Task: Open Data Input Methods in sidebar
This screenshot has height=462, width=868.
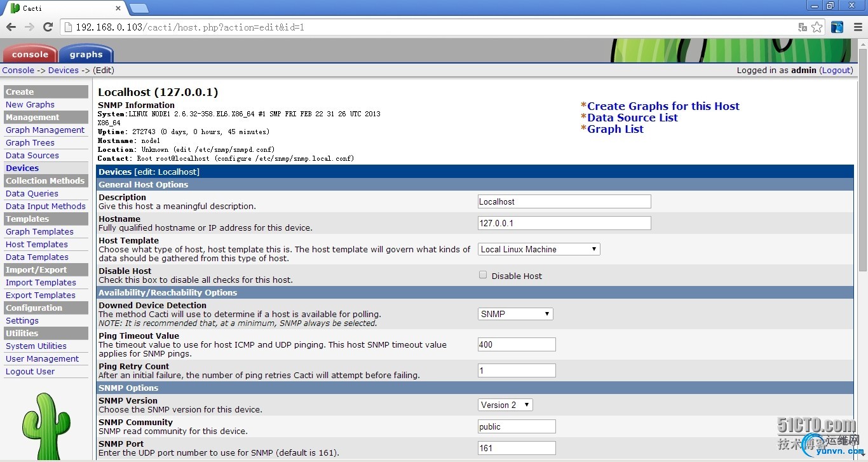Action: click(x=45, y=206)
